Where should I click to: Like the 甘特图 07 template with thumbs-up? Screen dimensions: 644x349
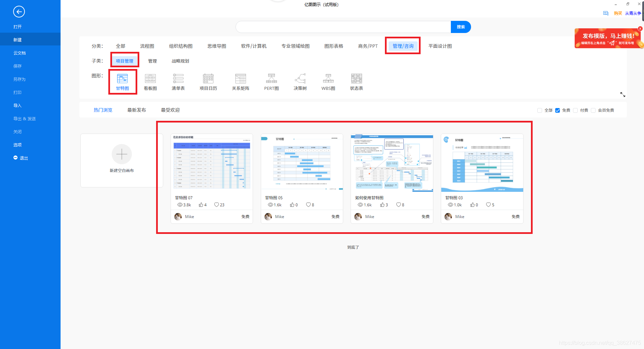click(201, 205)
